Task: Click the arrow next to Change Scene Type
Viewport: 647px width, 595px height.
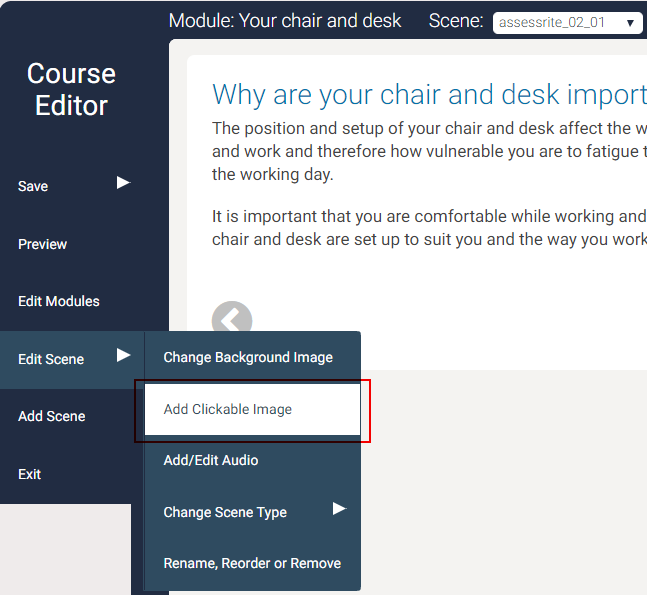Action: pos(339,509)
